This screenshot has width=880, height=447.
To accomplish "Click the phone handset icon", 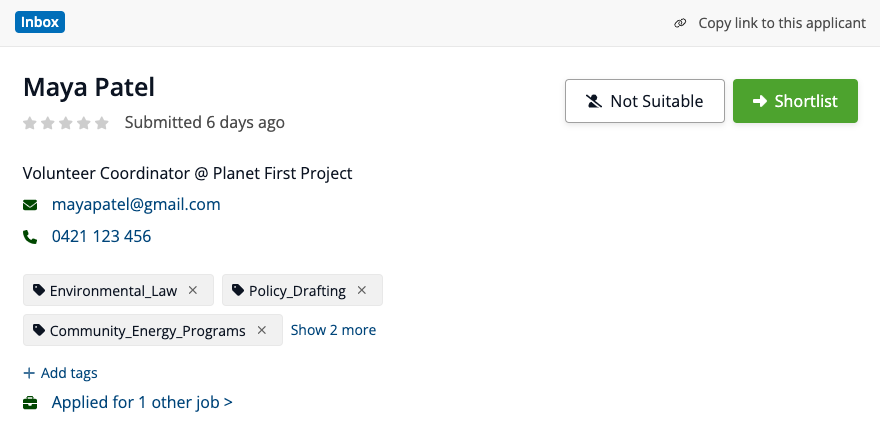I will pyautogui.click(x=30, y=237).
